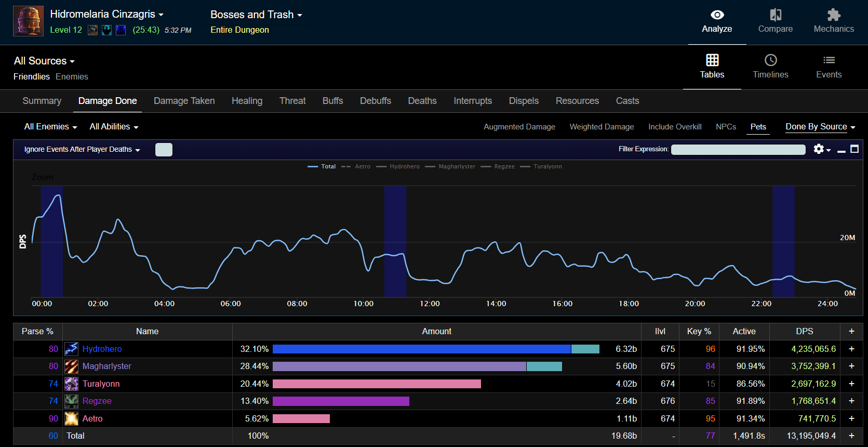Toggle Augmented Damage option
The image size is (868, 447).
coord(519,127)
